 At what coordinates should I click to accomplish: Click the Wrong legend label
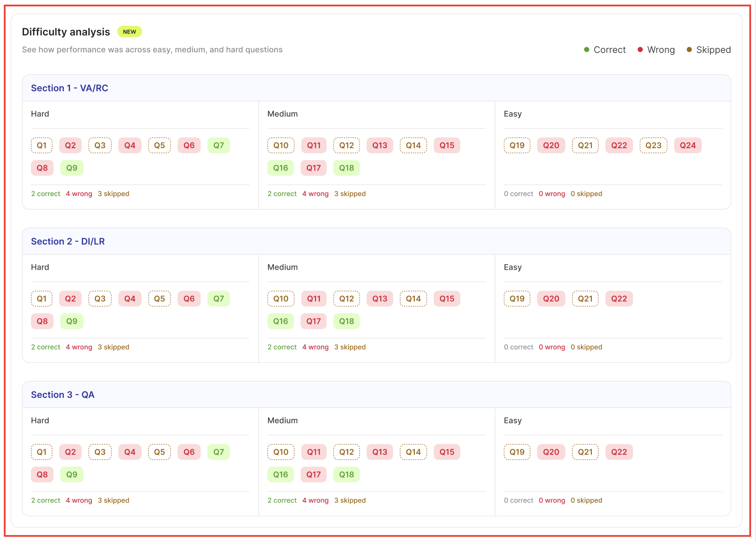click(661, 50)
